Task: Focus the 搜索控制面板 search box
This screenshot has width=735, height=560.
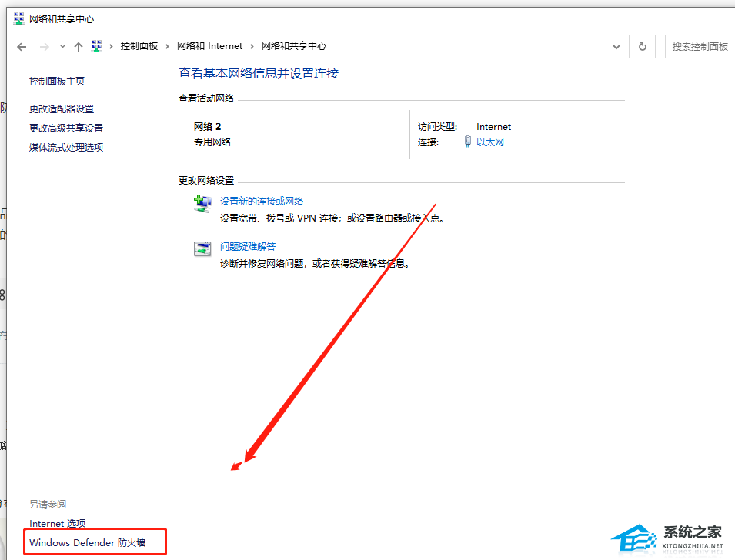Action: pyautogui.click(x=700, y=46)
